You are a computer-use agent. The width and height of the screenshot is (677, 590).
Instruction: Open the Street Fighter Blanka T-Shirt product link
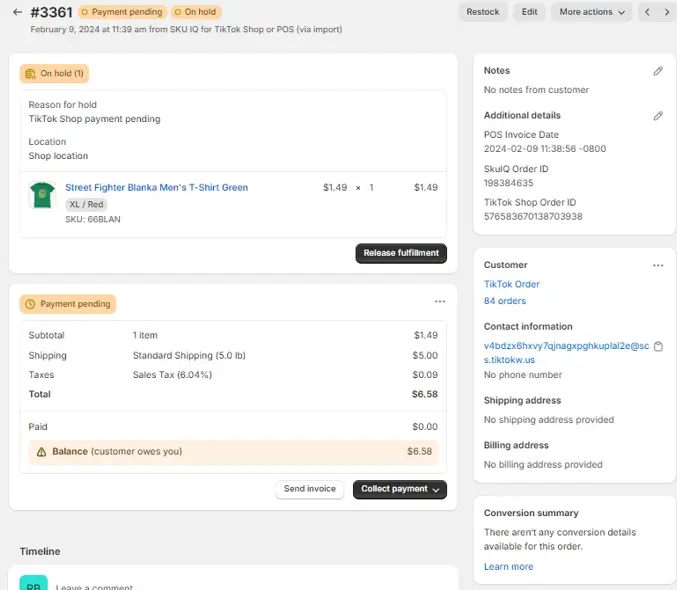156,187
